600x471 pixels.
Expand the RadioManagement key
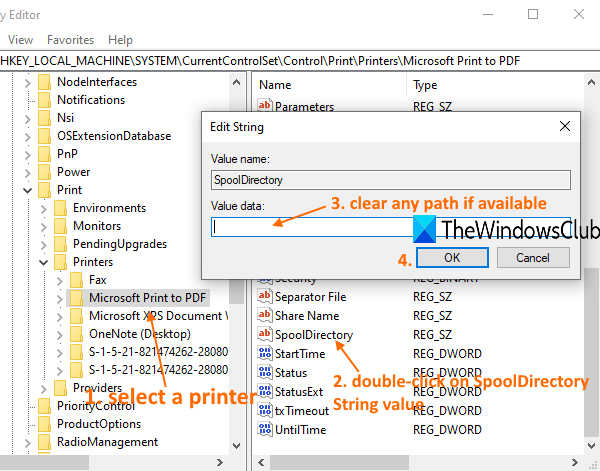(27, 443)
